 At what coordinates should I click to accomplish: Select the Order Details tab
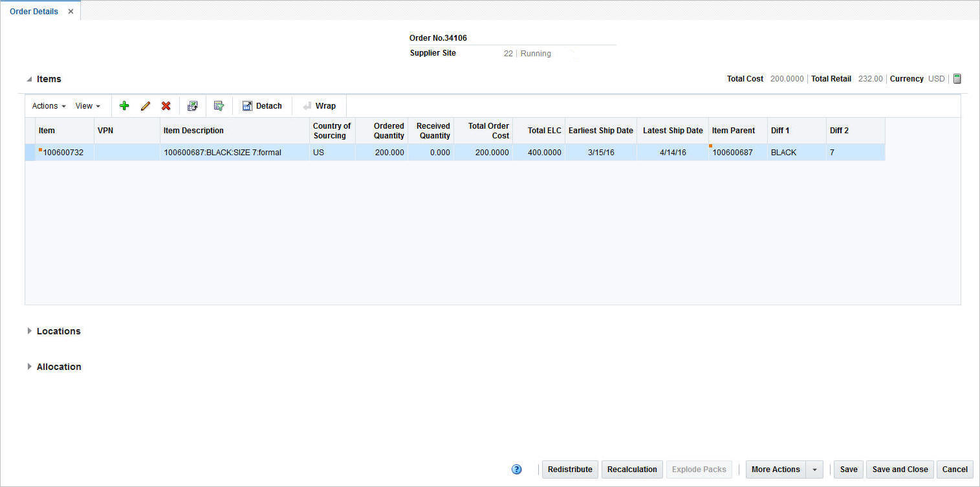[34, 11]
